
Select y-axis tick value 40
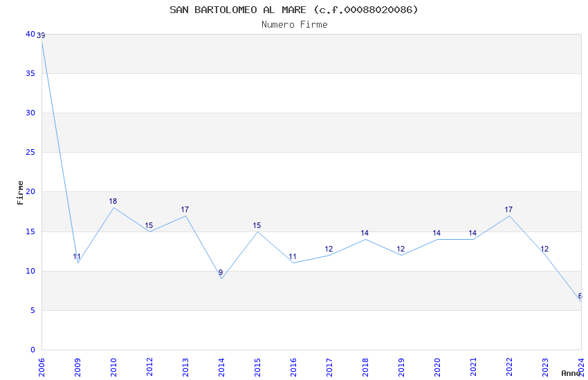[x=30, y=34]
